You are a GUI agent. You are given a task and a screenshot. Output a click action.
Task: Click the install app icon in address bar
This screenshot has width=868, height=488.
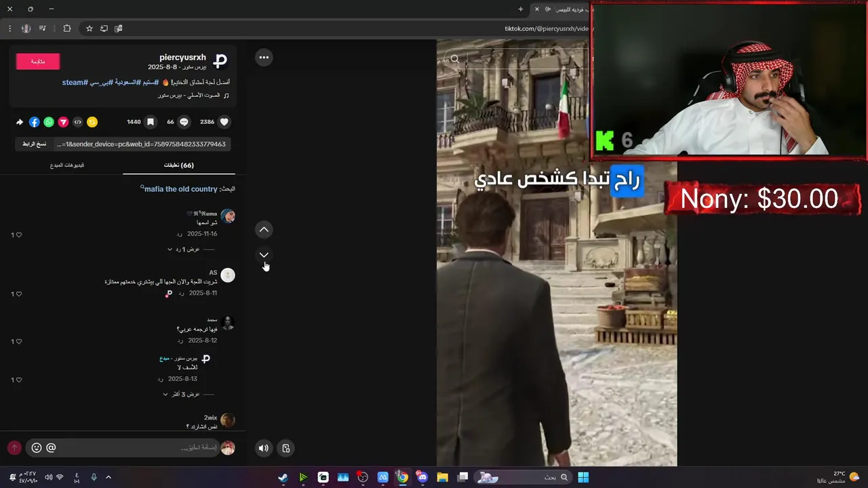pos(104,28)
